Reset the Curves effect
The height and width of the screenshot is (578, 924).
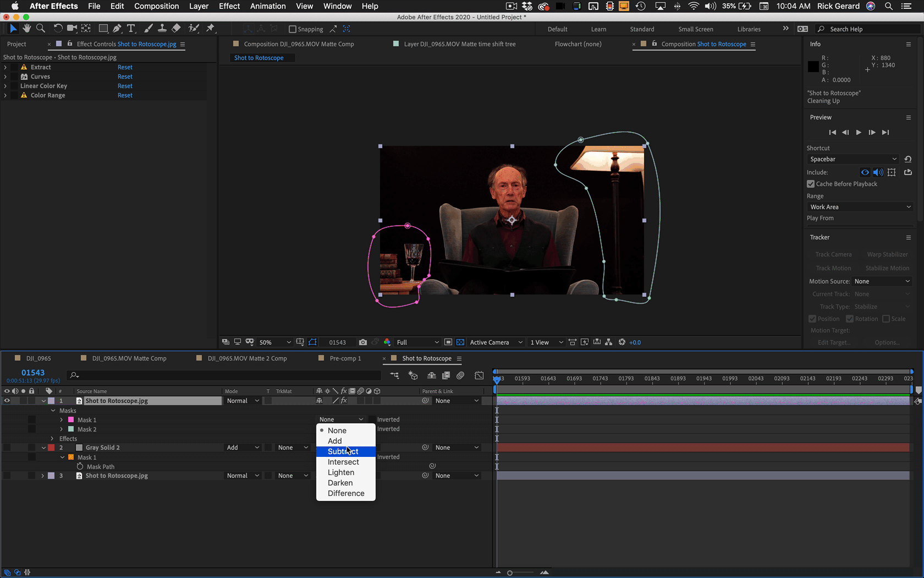pyautogui.click(x=125, y=77)
